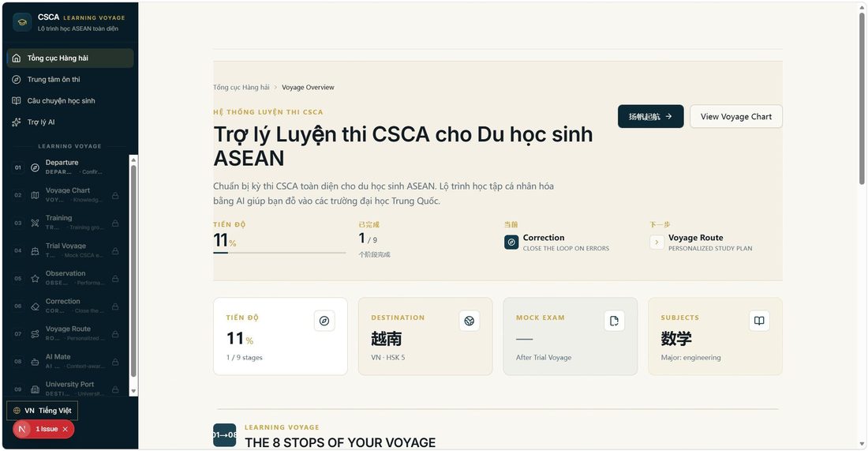Select the Voyage Chart map icon
The image size is (868, 451).
pyautogui.click(x=35, y=195)
